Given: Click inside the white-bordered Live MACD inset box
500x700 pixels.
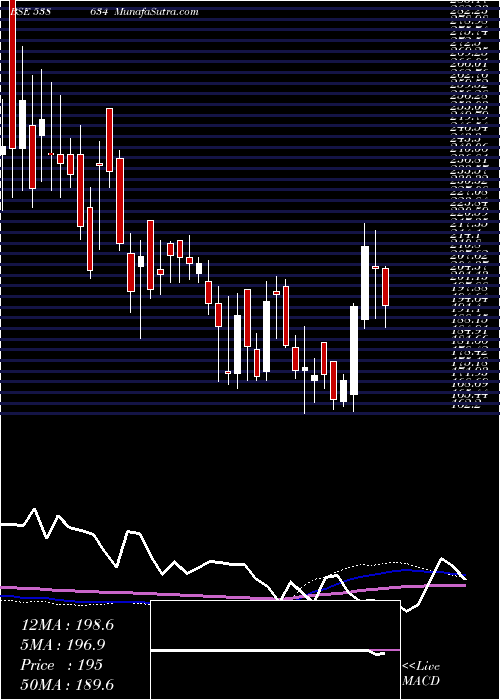Looking at the screenshot, I should pos(275,650).
